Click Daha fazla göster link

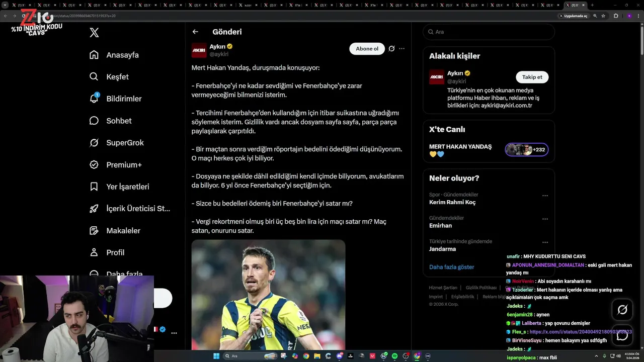(x=451, y=267)
